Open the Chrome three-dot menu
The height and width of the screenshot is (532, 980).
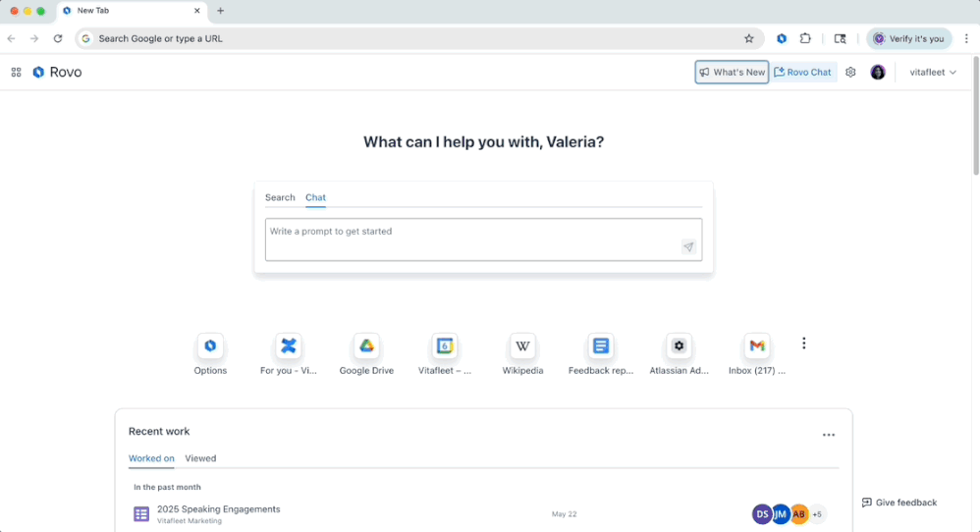[x=966, y=38]
